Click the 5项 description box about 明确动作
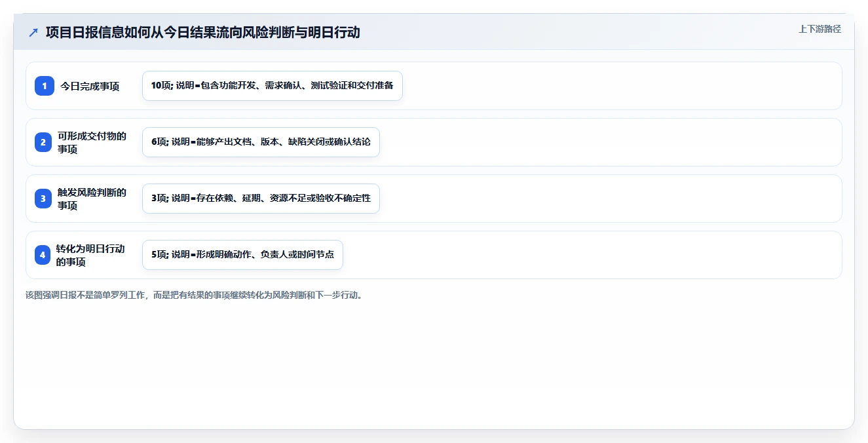The width and height of the screenshot is (868, 443). (x=242, y=255)
